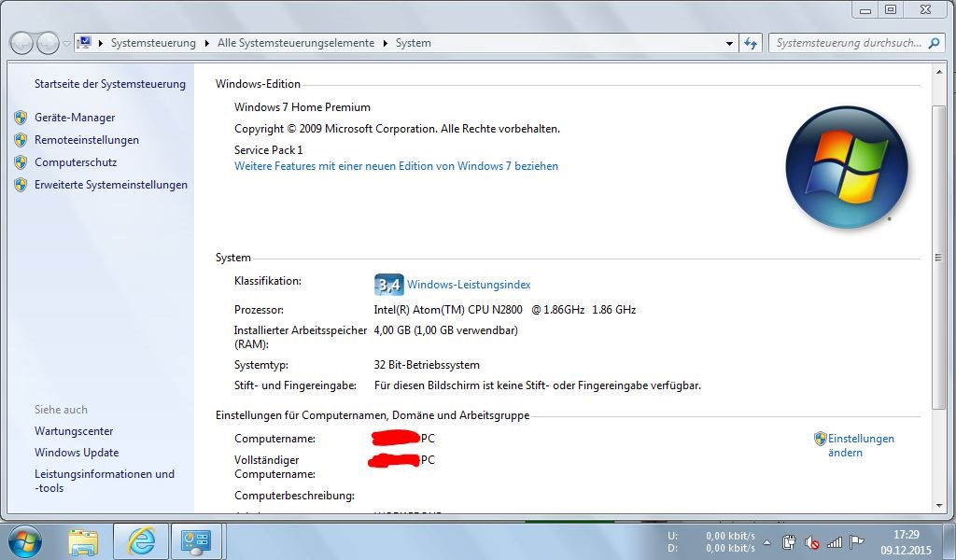Click the 32 Bit-Betriebssystem value

pyautogui.click(x=427, y=365)
